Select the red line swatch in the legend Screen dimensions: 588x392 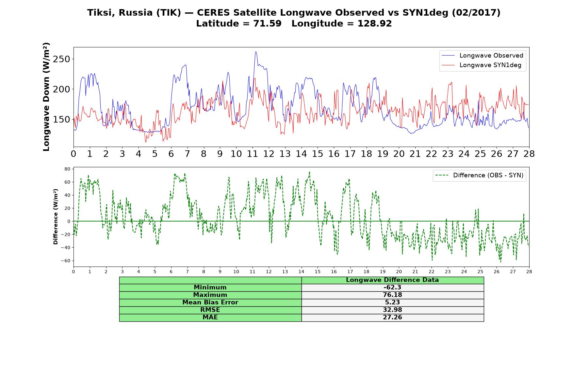point(448,65)
